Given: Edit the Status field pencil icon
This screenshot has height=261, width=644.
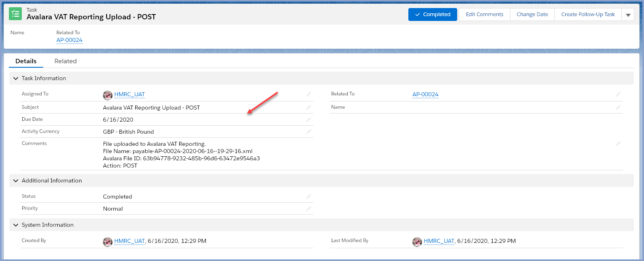Looking at the screenshot, I should click(x=309, y=197).
